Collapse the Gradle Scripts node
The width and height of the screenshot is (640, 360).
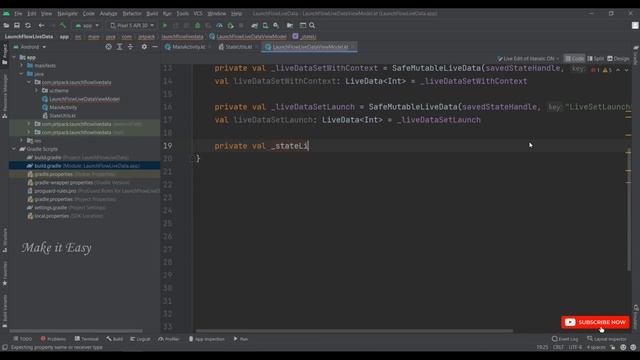[15, 149]
